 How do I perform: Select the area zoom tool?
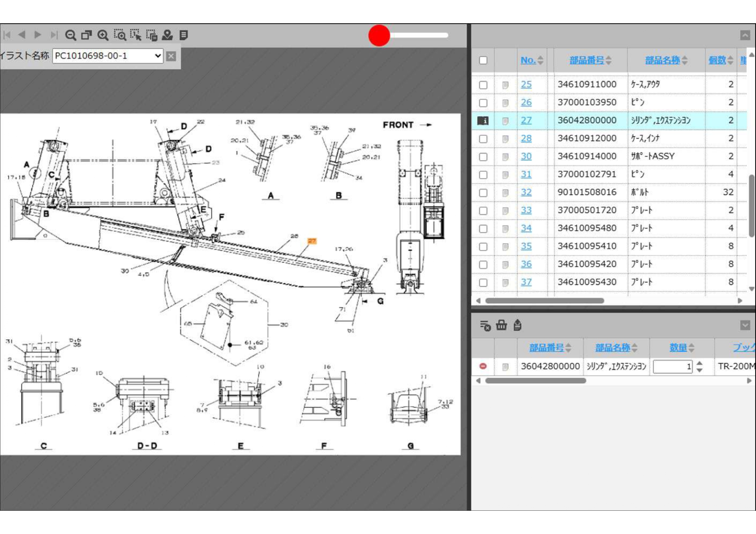pyautogui.click(x=119, y=35)
